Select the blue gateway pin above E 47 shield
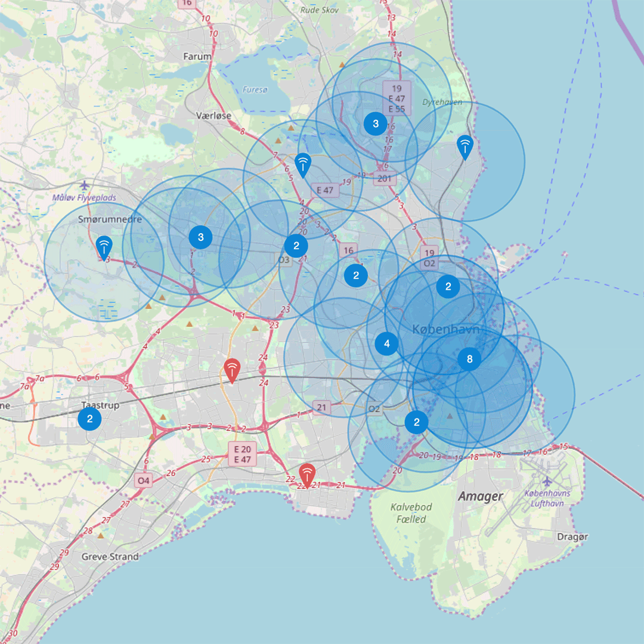 (303, 165)
